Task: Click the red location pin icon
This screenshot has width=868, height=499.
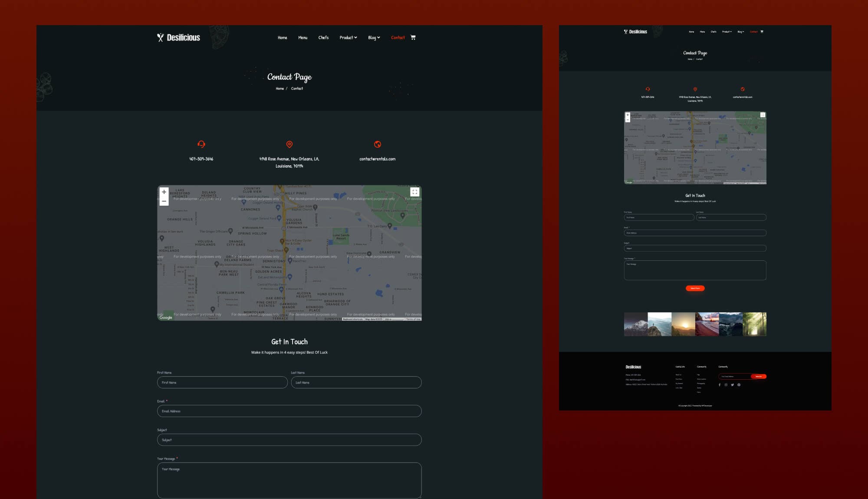Action: [x=289, y=144]
